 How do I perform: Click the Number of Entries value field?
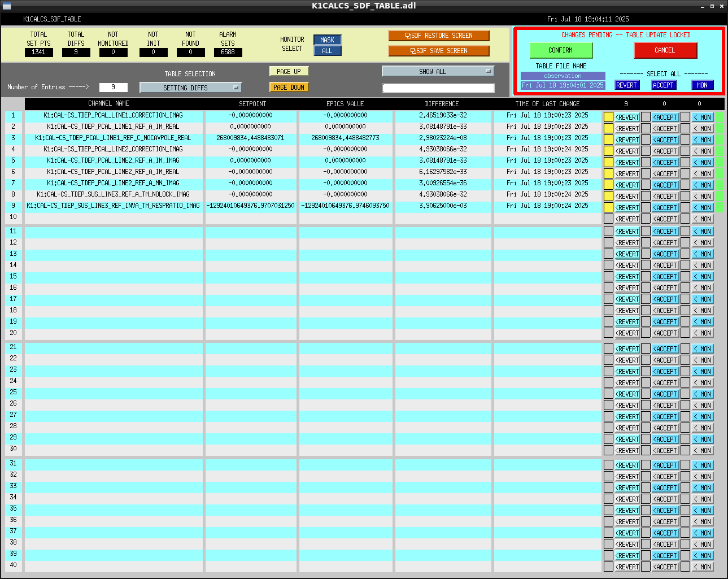(x=113, y=87)
